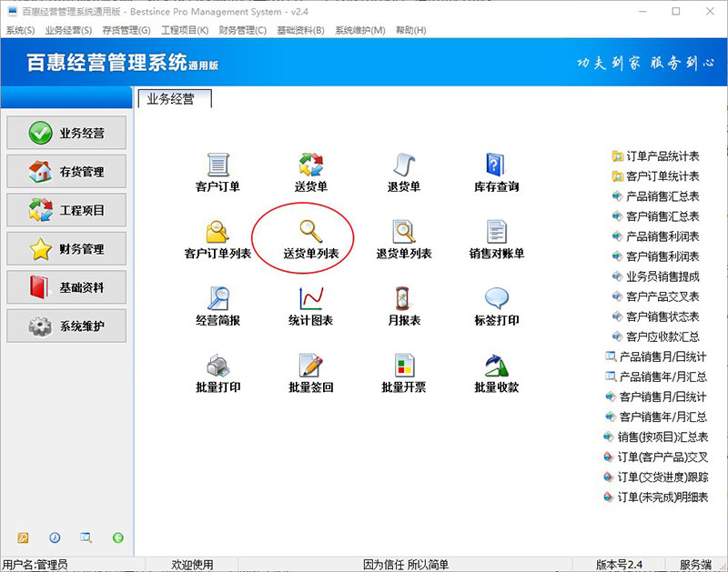
Task: Select the 存货管理 sidebar button
Action: (66, 172)
